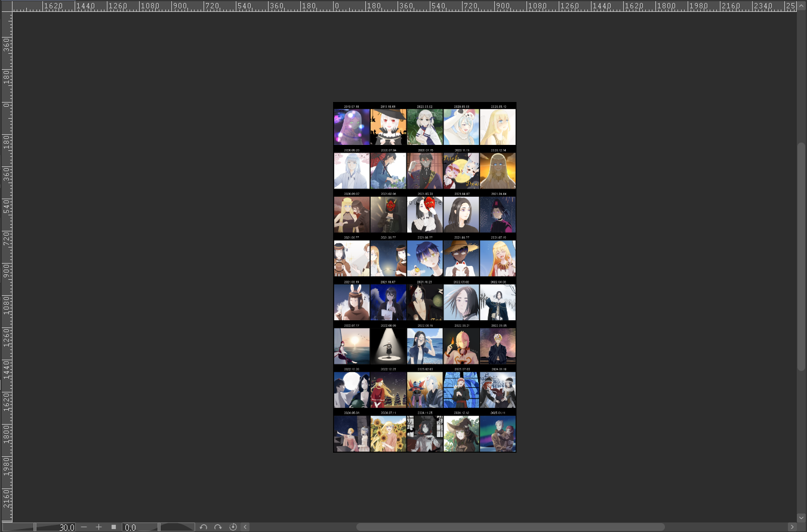Screen dimensions: 807x532
Task: Click the horizontal scrollbar thumb
Action: click(510, 527)
